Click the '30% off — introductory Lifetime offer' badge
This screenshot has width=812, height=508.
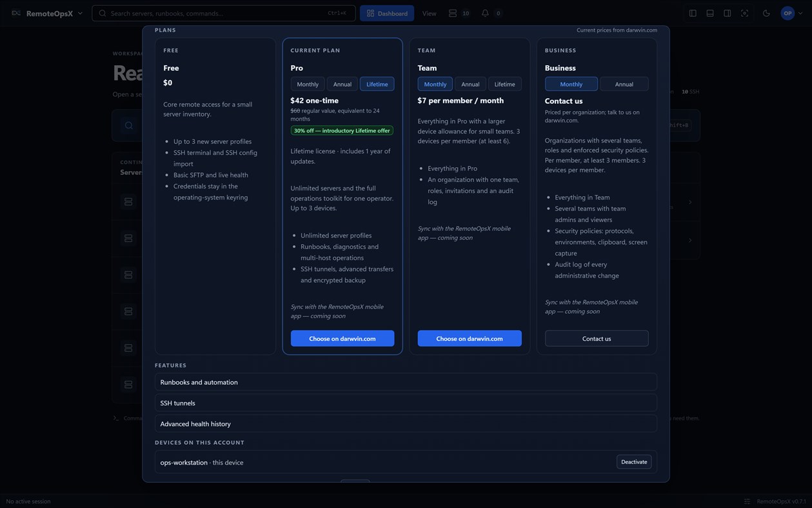tap(342, 130)
